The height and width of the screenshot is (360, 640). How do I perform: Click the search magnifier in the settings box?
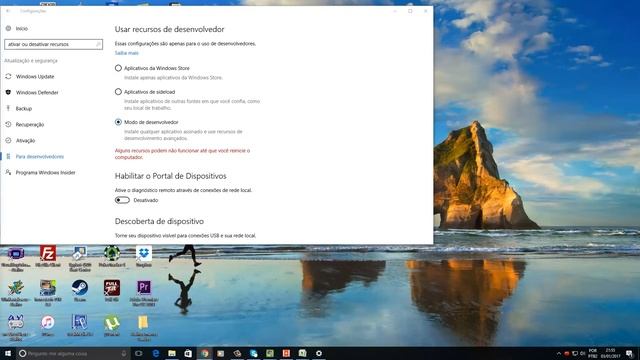coord(98,44)
